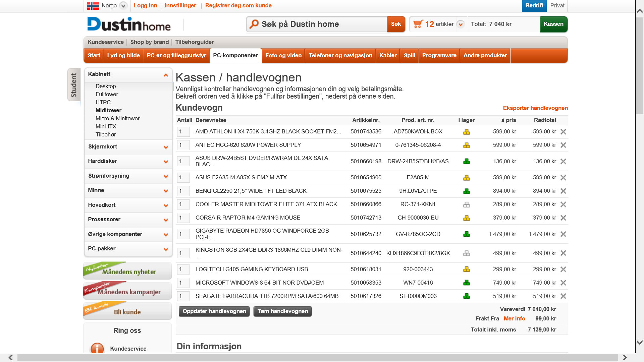This screenshot has height=362, width=644.
Task: Remove Gigabyte Radeon HD7850 from cart
Action: 563,234
